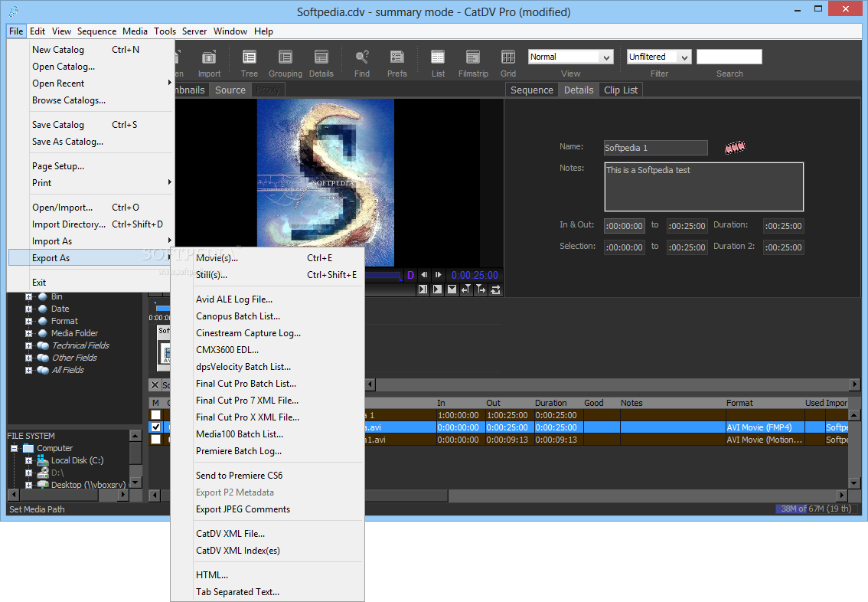The height and width of the screenshot is (602, 868).
Task: Click the Name field containing Softpedia 1
Action: click(655, 148)
